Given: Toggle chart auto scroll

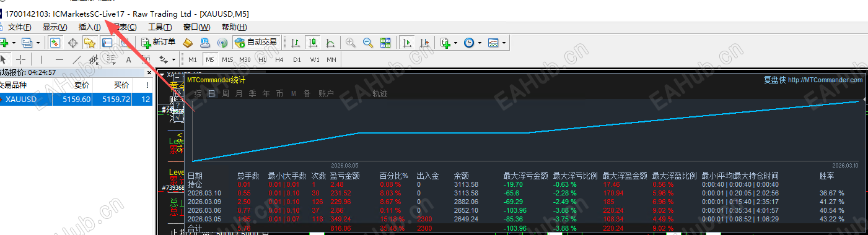Looking at the screenshot, I should coord(407,43).
